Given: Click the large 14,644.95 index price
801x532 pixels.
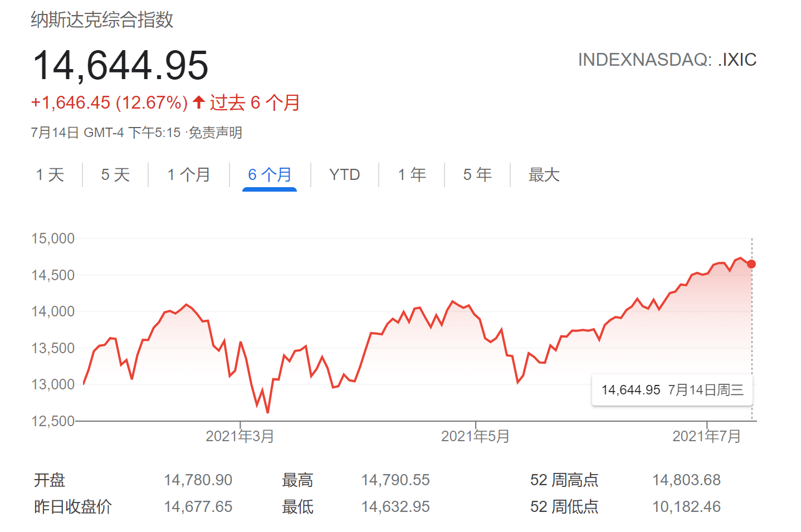Looking at the screenshot, I should [x=120, y=65].
